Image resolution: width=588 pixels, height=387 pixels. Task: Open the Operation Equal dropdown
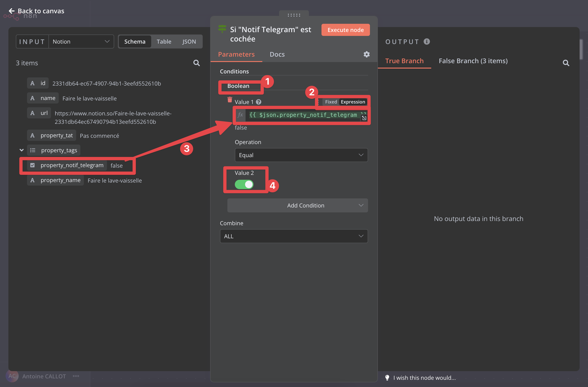[301, 155]
